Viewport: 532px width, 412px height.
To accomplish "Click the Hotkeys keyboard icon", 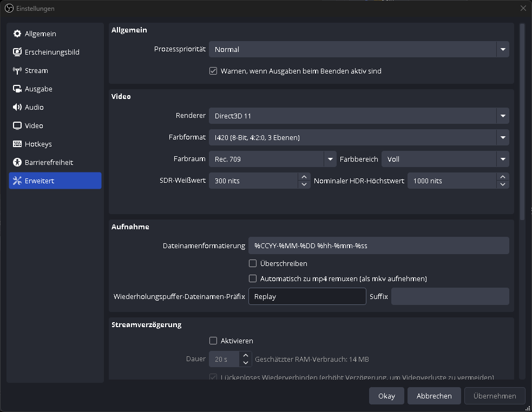I will pos(17,144).
